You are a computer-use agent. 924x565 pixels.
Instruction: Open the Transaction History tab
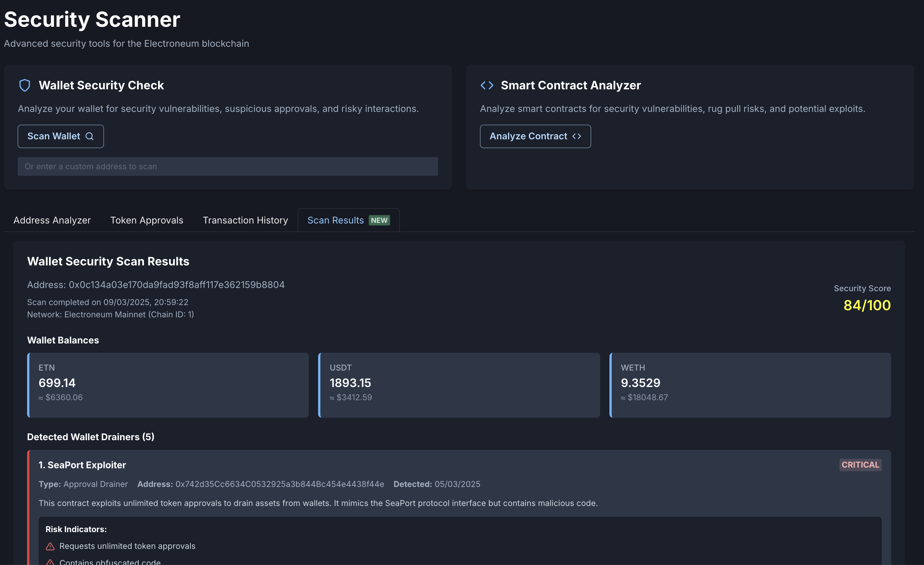pos(245,221)
